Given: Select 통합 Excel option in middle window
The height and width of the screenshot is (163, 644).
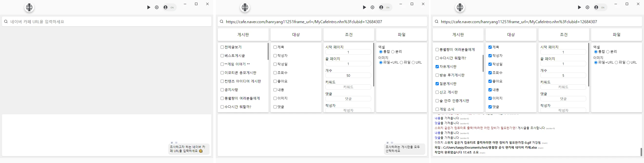Looking at the screenshot, I should pyautogui.click(x=381, y=52).
